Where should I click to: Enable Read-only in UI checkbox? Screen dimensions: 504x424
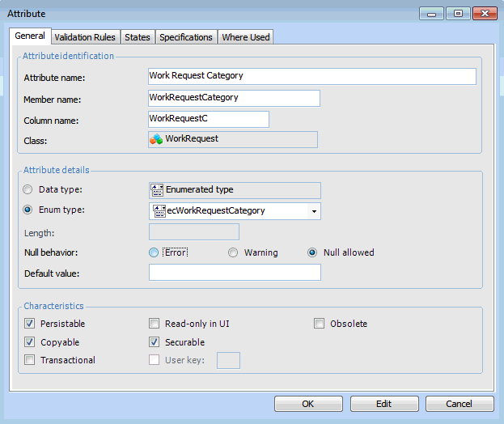(154, 324)
